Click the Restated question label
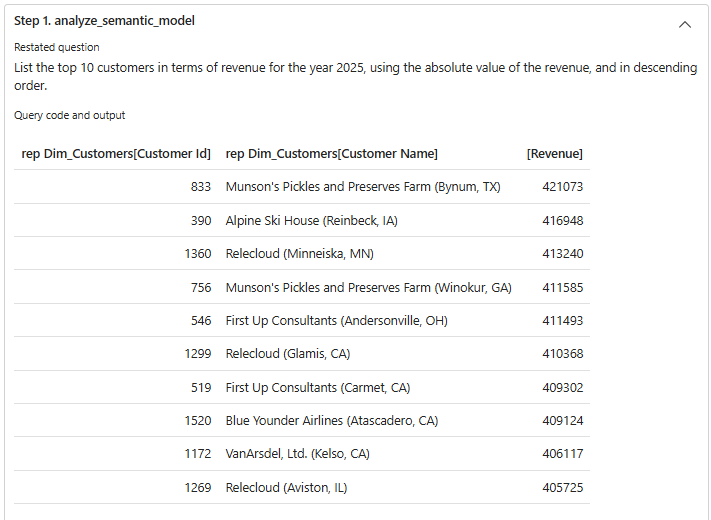Viewport: 711px width, 520px height. pos(56,47)
